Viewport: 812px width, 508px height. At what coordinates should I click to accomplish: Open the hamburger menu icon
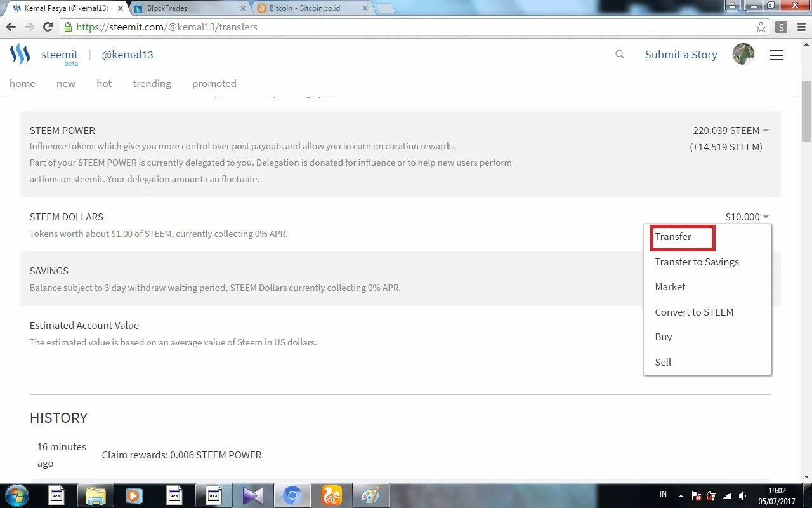pos(776,55)
